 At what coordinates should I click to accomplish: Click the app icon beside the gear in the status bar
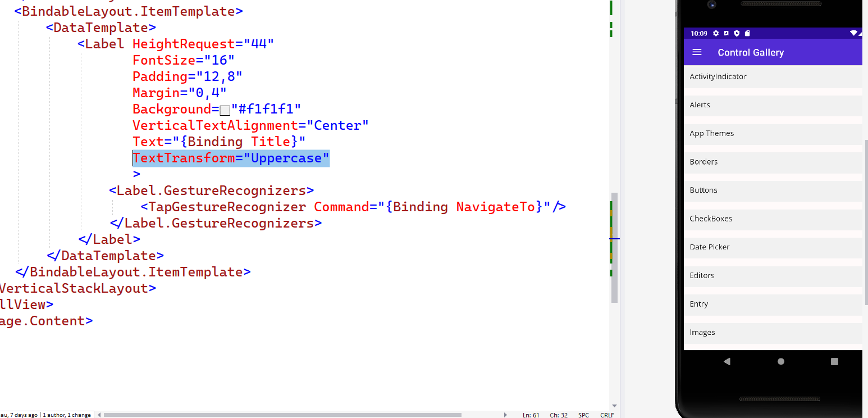pyautogui.click(x=727, y=33)
